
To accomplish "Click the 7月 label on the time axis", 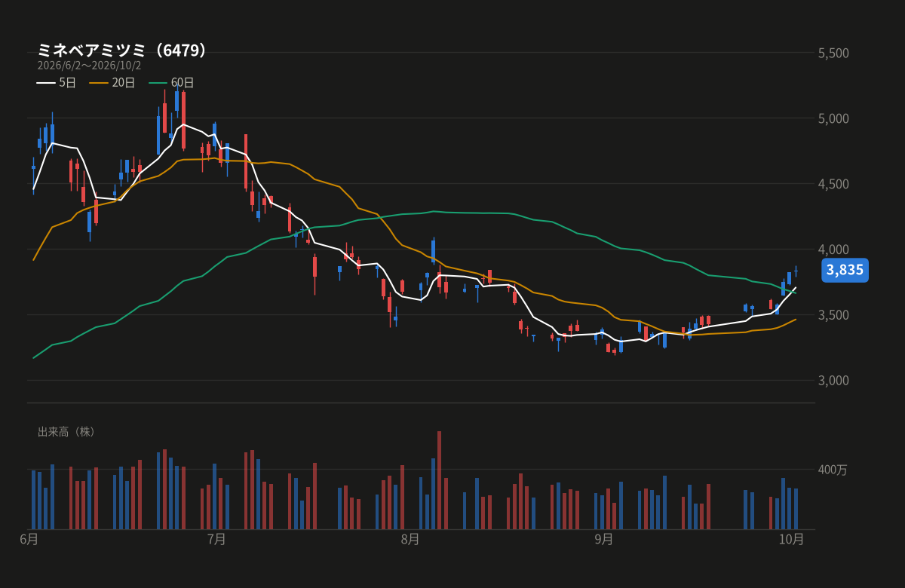I will pyautogui.click(x=216, y=539).
